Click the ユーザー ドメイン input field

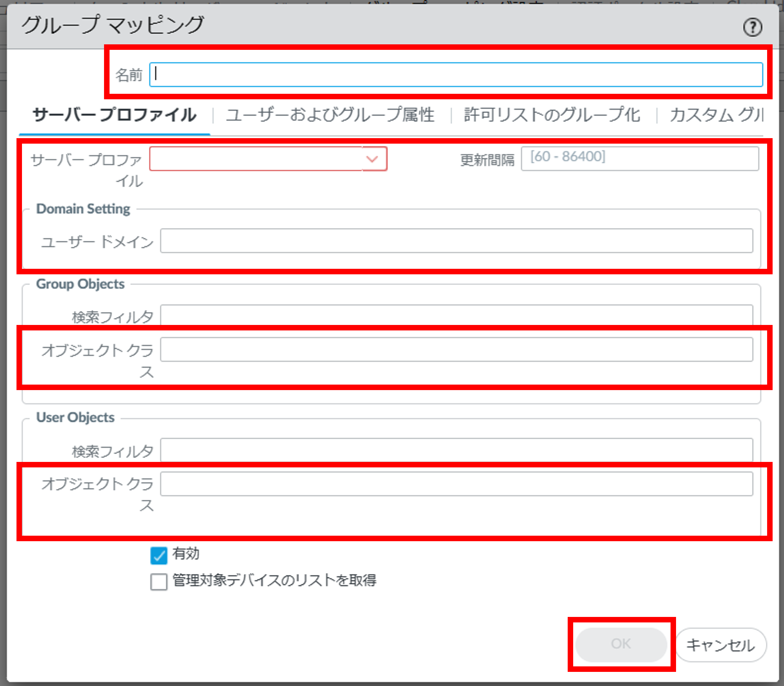pyautogui.click(x=456, y=241)
